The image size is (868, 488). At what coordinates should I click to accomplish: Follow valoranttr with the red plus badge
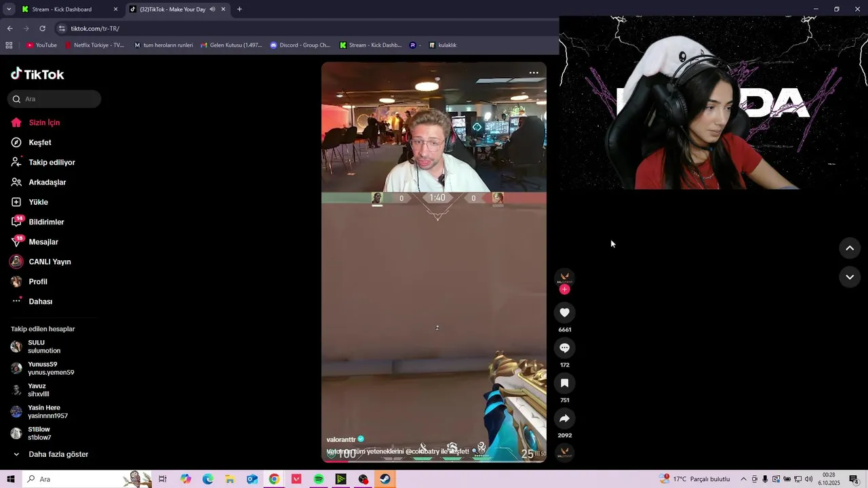tap(564, 289)
